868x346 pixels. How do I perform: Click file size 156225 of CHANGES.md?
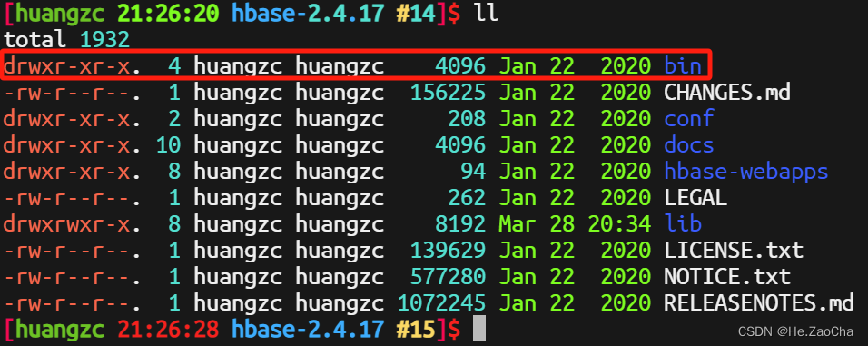(448, 93)
